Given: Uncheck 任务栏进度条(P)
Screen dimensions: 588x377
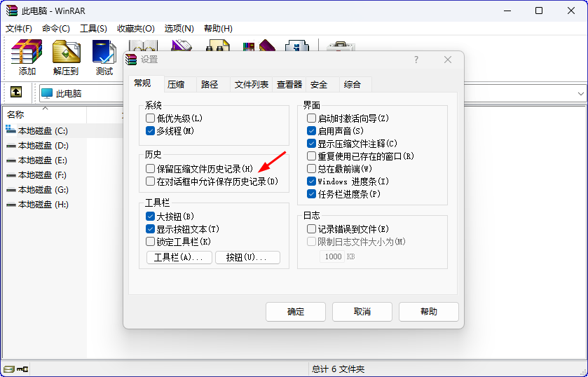Looking at the screenshot, I should point(311,194).
